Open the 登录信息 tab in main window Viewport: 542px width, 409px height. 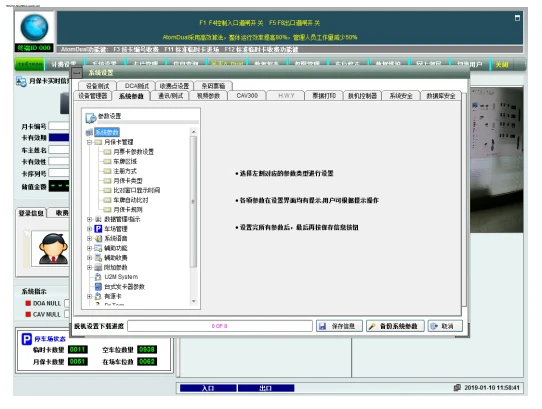[31, 213]
